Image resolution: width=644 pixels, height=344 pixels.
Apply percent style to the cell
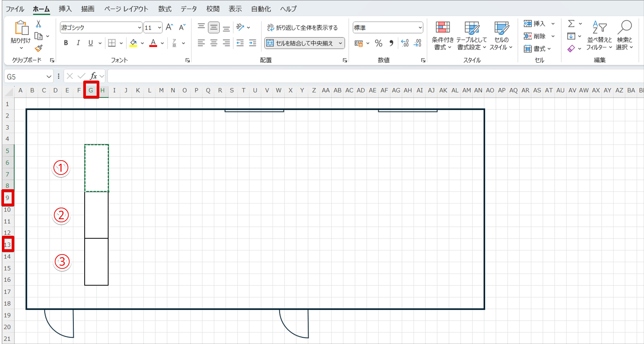(x=379, y=43)
